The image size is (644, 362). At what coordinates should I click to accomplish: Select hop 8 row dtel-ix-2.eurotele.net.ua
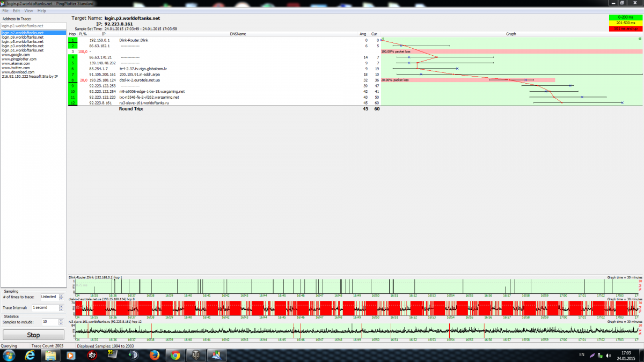140,80
